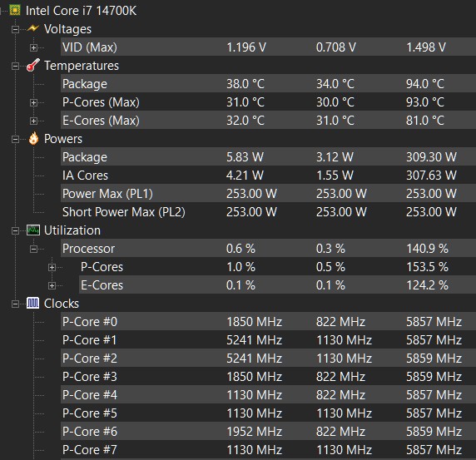Click the Clocks waveform icon
Image resolution: width=476 pixels, height=460 pixels.
point(32,303)
